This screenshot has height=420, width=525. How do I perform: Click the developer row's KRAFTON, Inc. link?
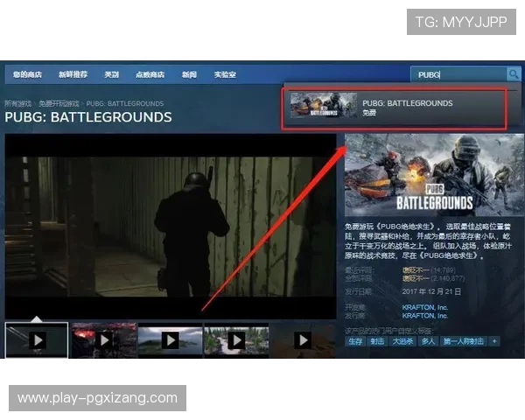425,307
